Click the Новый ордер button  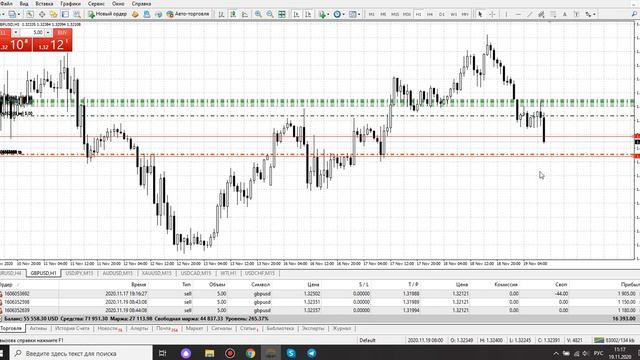tap(108, 14)
